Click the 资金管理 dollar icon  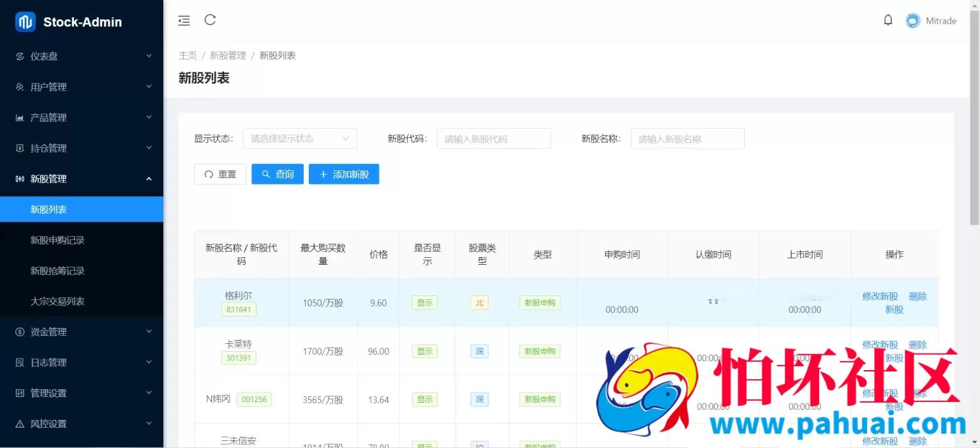pyautogui.click(x=20, y=332)
